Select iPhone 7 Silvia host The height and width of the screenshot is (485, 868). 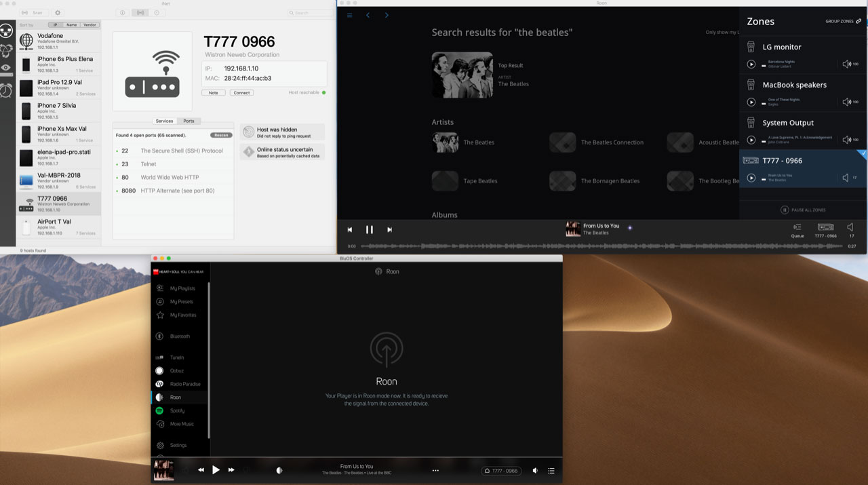tap(59, 111)
